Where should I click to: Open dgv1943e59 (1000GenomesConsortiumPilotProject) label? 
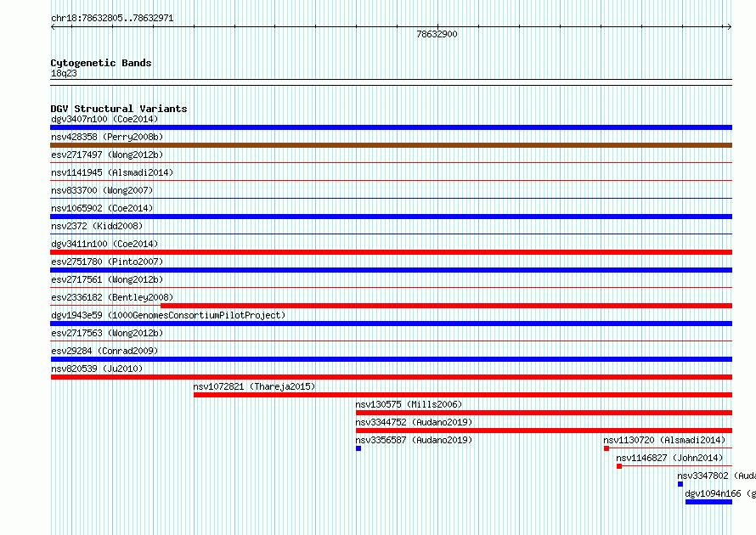pyautogui.click(x=168, y=315)
